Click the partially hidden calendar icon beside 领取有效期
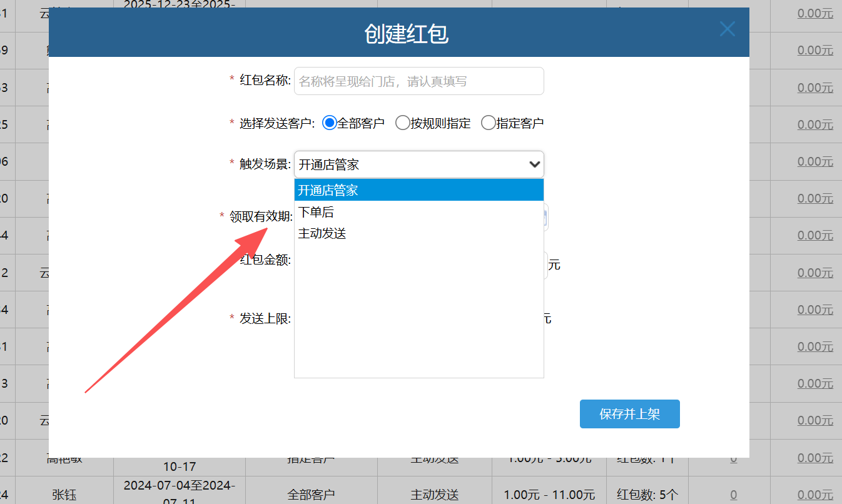Screen dimensions: 842x504 point(546,218)
